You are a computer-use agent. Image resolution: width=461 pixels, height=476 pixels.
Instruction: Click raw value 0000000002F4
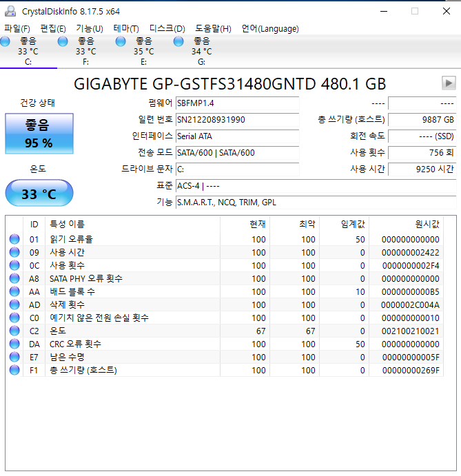pos(411,266)
